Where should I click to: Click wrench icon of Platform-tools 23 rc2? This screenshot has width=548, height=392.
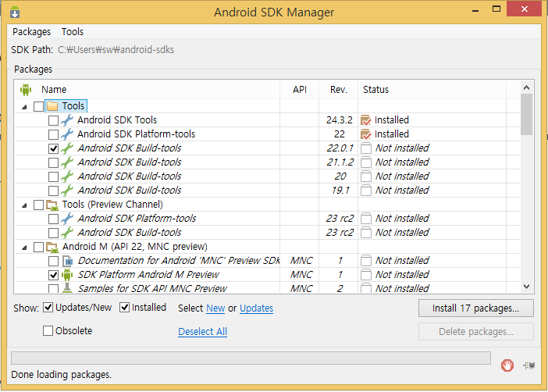[x=67, y=219]
